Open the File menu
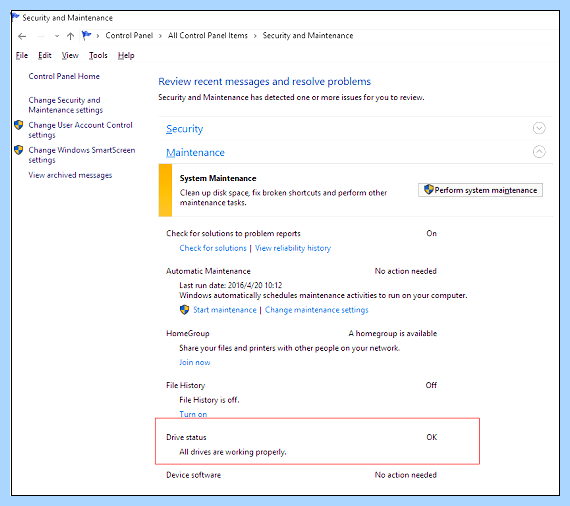 (x=22, y=55)
